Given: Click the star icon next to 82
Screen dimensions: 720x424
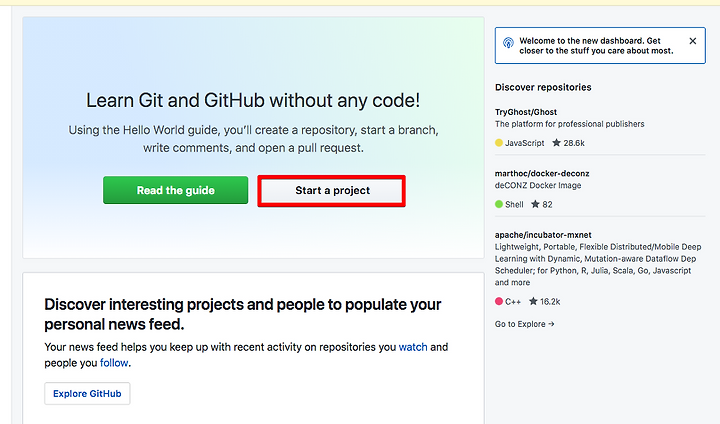Looking at the screenshot, I should pos(535,204).
